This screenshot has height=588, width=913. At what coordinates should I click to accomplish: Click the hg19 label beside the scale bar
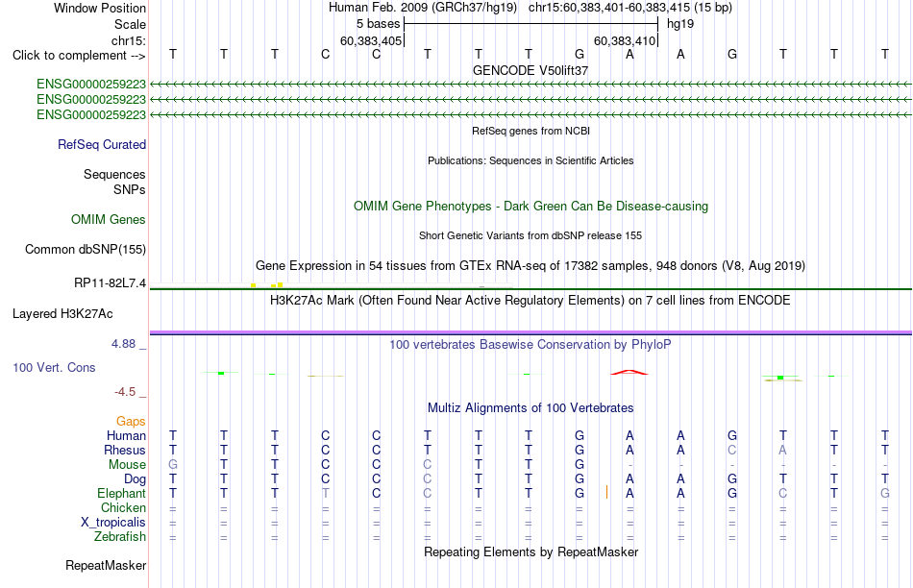(680, 24)
